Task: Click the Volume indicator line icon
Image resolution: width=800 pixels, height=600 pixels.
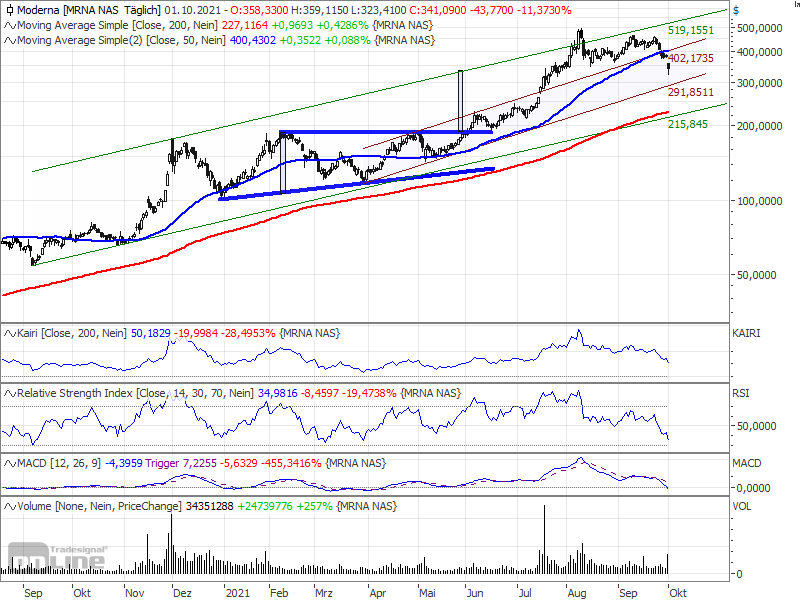Action: tap(9, 507)
